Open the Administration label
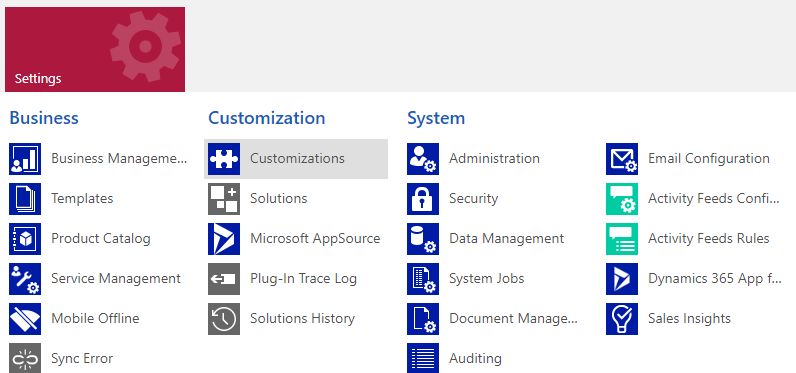The height and width of the screenshot is (373, 796). (x=494, y=158)
